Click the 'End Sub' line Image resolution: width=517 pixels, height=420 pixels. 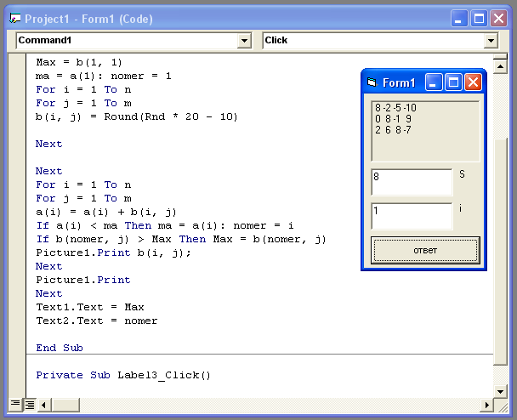[x=60, y=348]
